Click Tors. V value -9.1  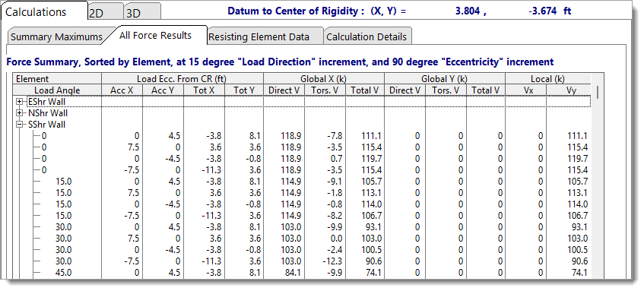tap(335, 182)
